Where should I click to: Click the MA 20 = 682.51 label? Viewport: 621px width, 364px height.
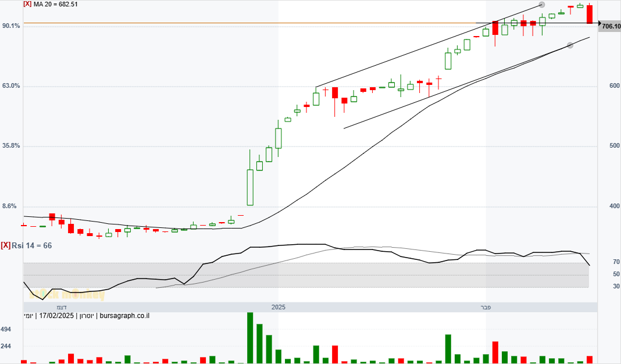55,4
